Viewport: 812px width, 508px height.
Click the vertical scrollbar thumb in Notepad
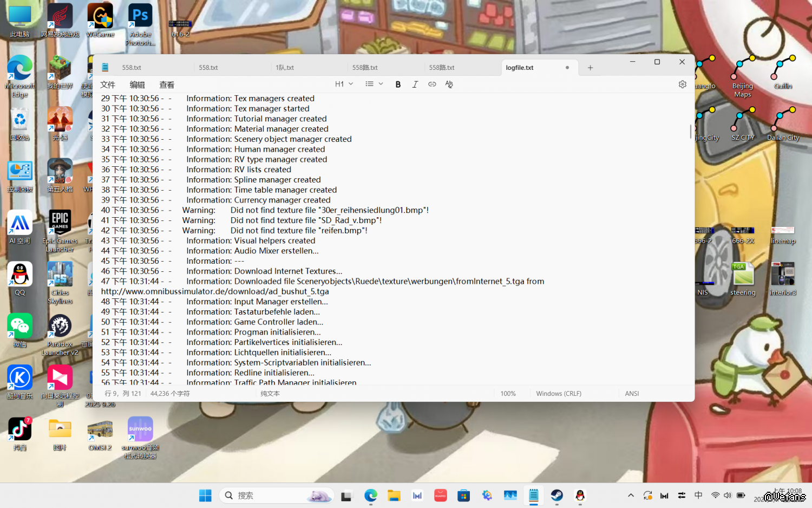690,132
